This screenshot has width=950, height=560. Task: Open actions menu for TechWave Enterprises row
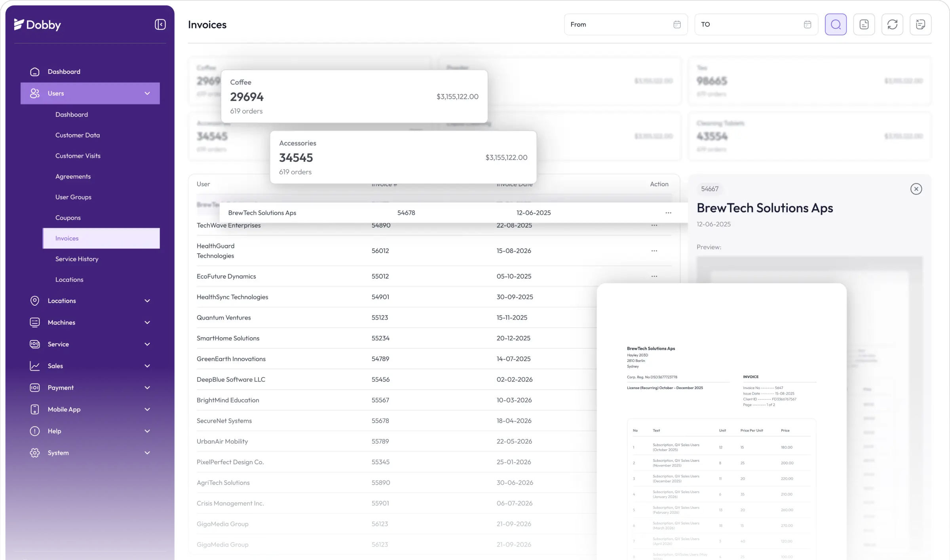(x=654, y=225)
